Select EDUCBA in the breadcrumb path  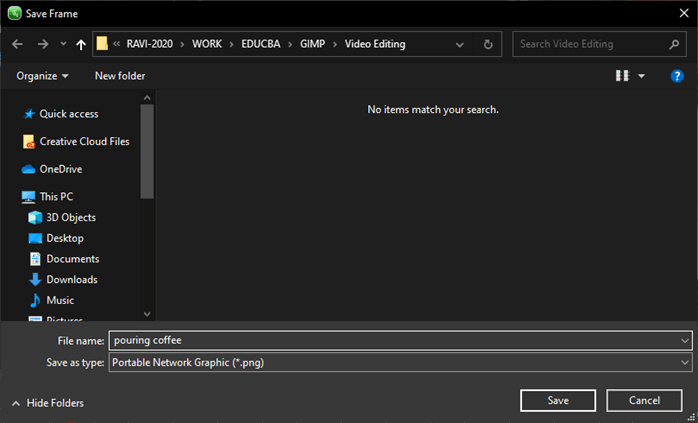pyautogui.click(x=261, y=44)
